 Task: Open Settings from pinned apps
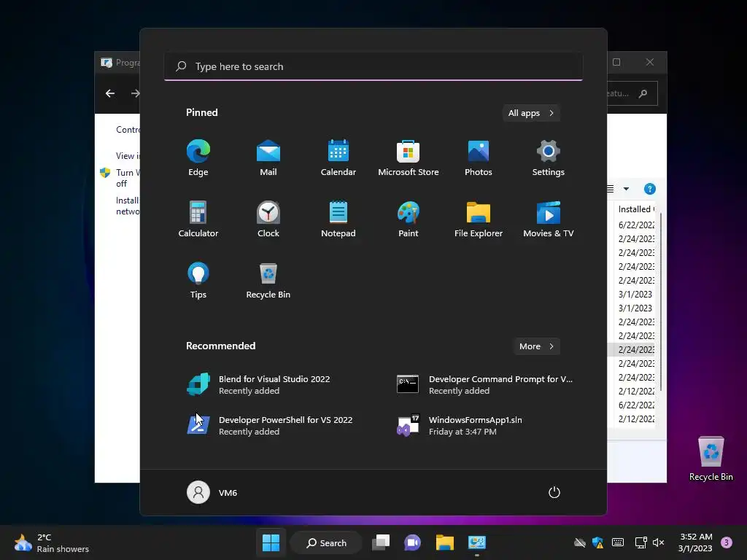549,158
